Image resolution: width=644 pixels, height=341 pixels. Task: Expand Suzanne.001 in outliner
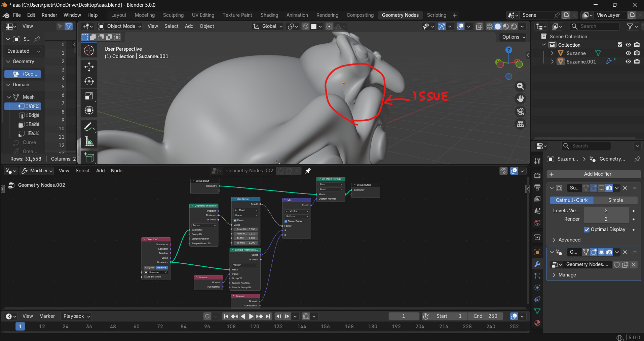[552, 61]
